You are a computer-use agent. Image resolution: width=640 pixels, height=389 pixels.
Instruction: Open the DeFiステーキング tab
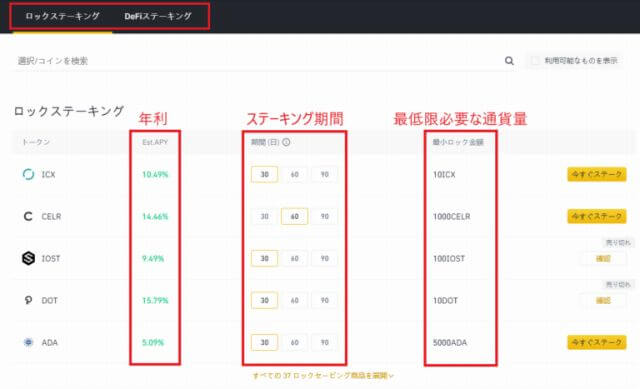pyautogui.click(x=158, y=16)
